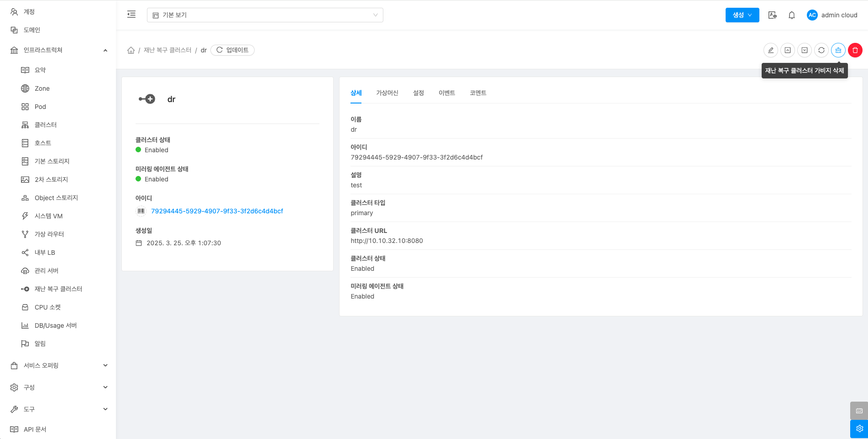Click the boxed up-arrow action icon
The width and height of the screenshot is (868, 439).
787,50
